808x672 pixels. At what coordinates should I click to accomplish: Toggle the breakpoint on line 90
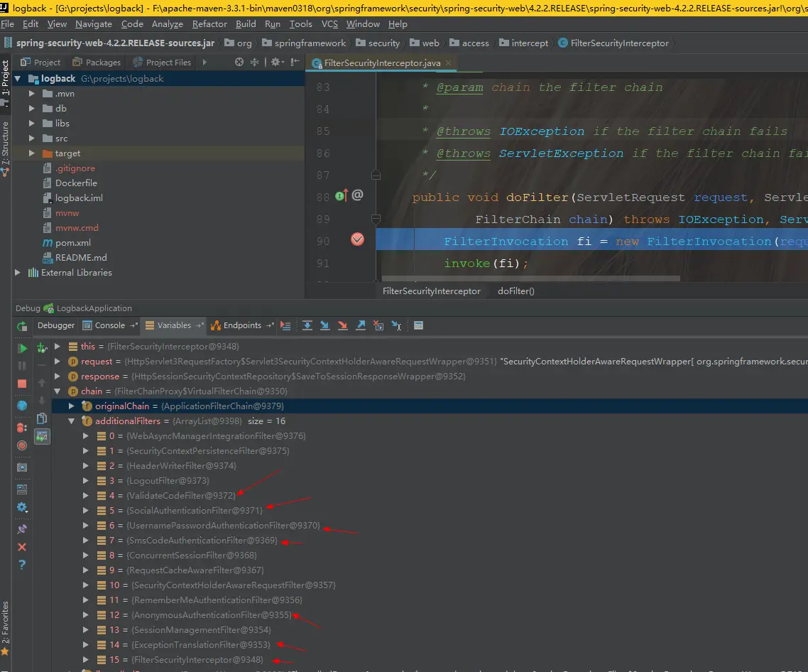pyautogui.click(x=357, y=240)
